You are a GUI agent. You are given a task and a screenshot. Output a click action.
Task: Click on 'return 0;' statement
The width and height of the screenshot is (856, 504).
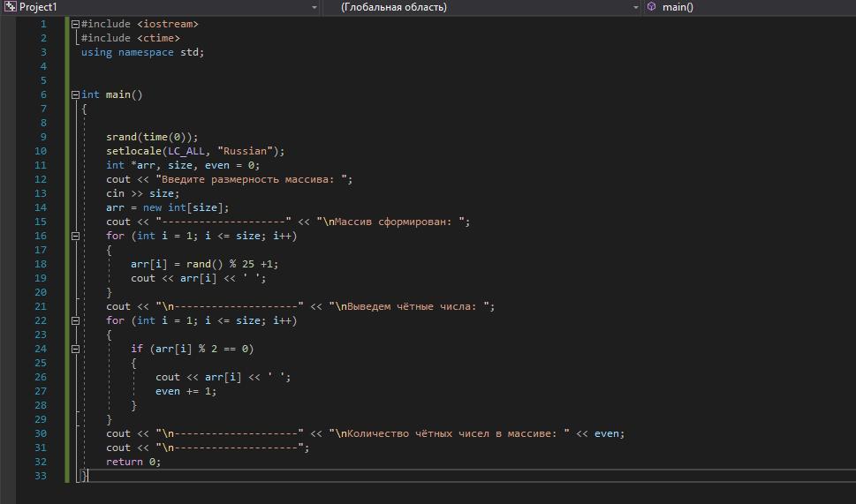pos(133,462)
